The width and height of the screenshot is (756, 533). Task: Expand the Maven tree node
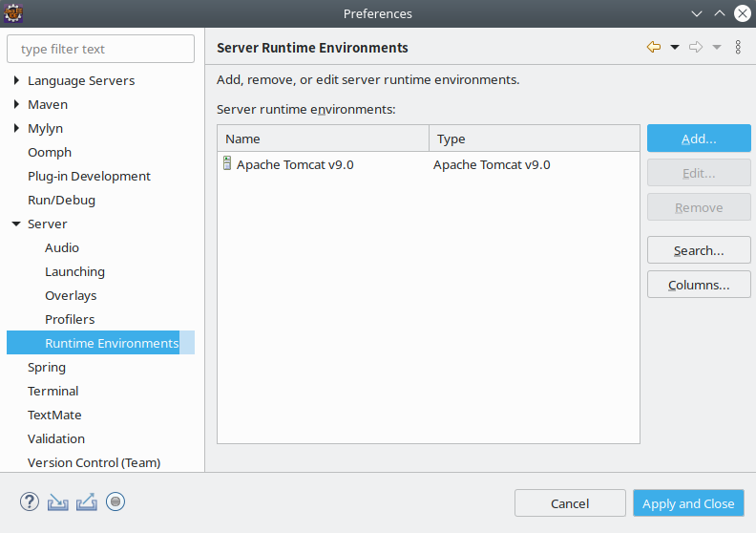(x=16, y=104)
